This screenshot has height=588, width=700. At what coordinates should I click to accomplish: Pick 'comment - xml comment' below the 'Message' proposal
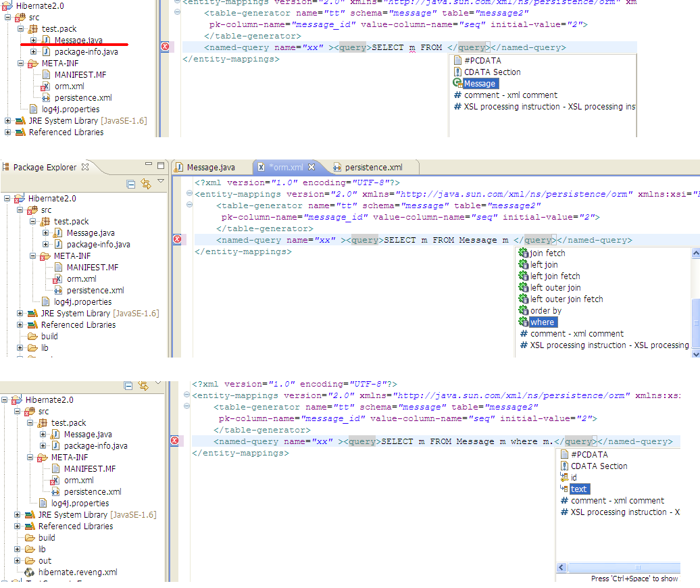506,95
